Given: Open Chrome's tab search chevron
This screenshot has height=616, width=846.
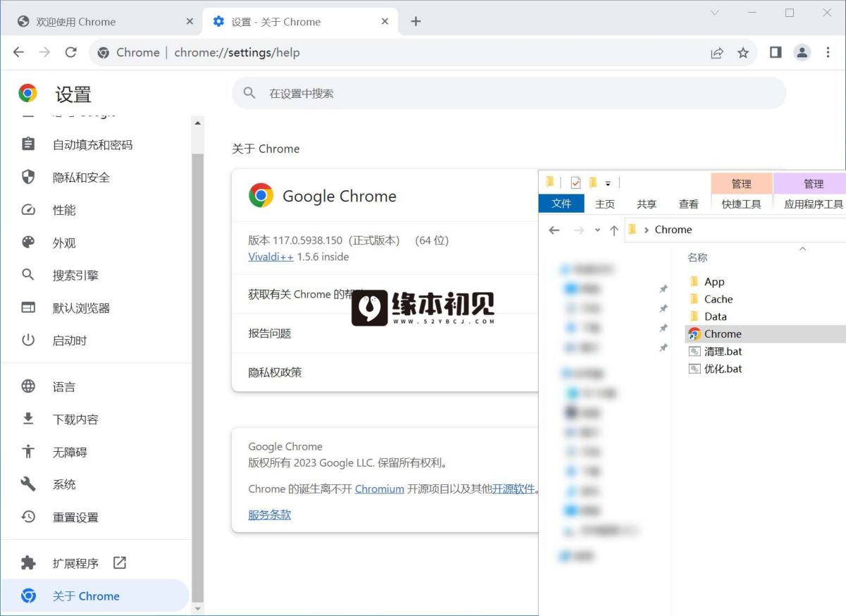Looking at the screenshot, I should (715, 13).
